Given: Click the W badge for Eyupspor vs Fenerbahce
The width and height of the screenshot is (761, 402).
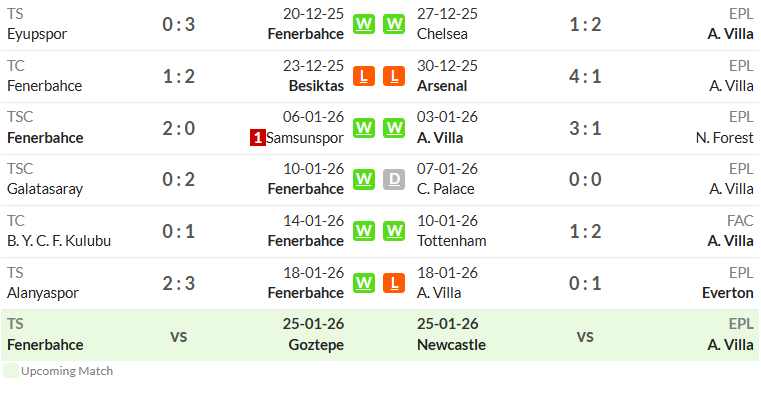Looking at the screenshot, I should coord(364,24).
